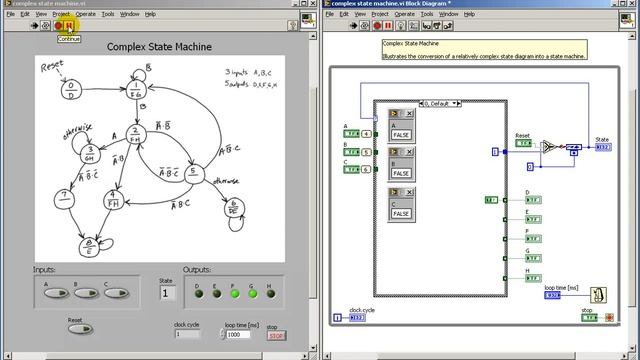640x360 pixels.
Task: Click the E output LED indicator
Action: [x=217, y=293]
